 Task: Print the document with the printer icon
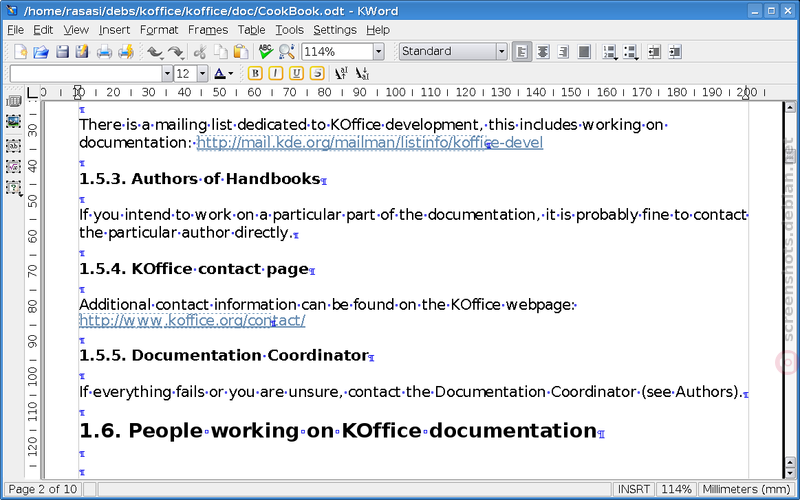pyautogui.click(x=104, y=52)
